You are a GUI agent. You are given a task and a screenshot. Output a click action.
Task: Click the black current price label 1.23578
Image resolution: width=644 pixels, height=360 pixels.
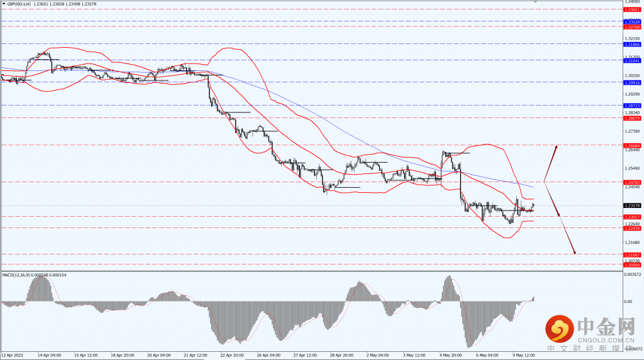pos(631,205)
